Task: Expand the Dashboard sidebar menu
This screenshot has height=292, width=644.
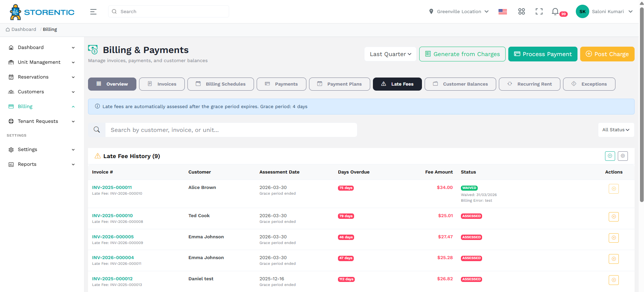Action: 42,48
